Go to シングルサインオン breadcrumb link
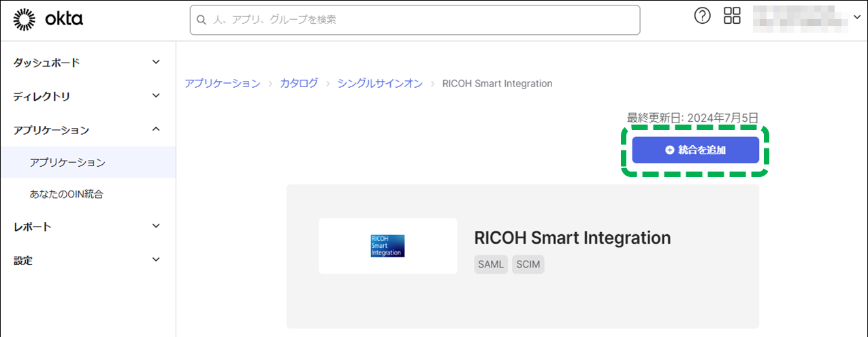The height and width of the screenshot is (337, 868). click(x=380, y=83)
